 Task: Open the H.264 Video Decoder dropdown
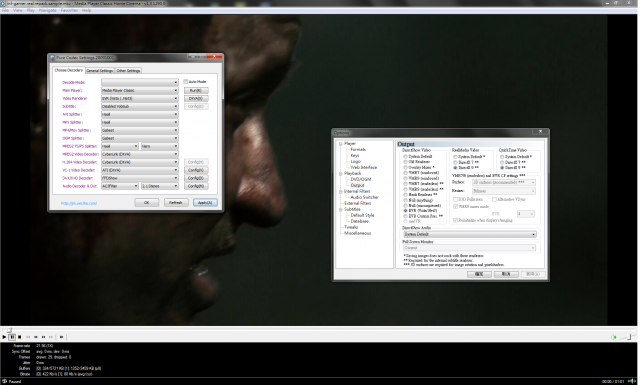click(x=140, y=162)
